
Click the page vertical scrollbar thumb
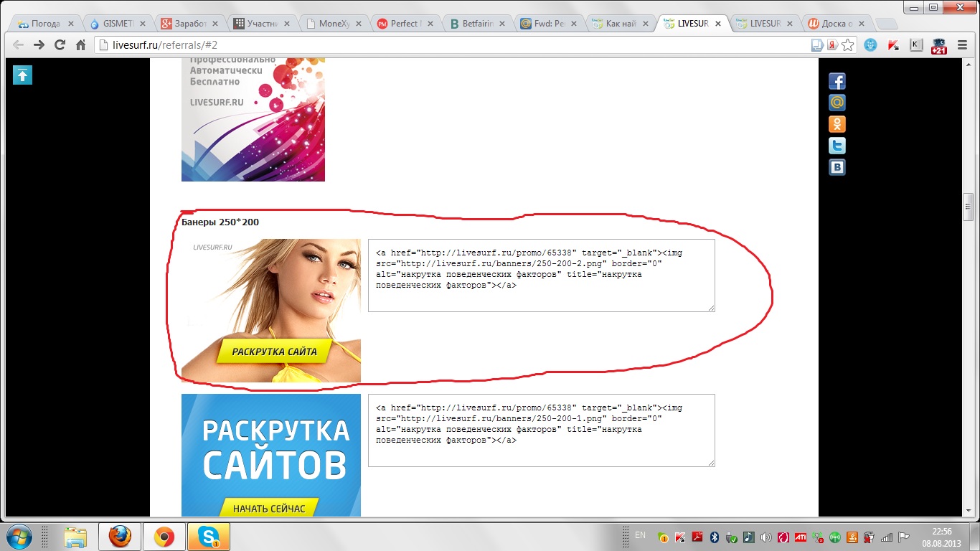coord(967,207)
